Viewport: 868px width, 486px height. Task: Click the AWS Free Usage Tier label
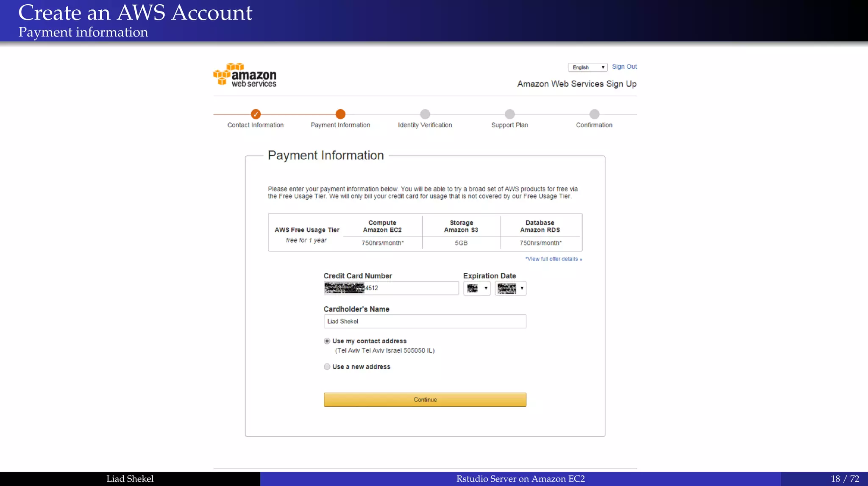click(307, 230)
